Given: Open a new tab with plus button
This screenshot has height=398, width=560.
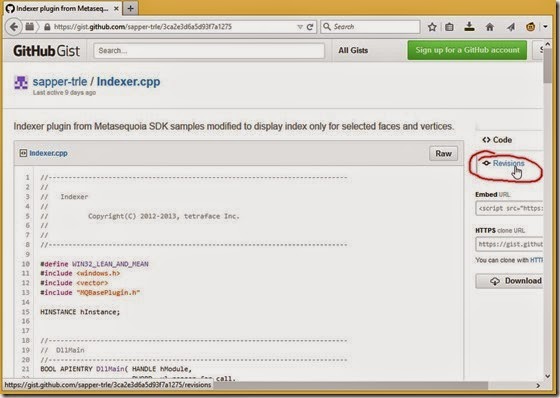Looking at the screenshot, I should (131, 8).
